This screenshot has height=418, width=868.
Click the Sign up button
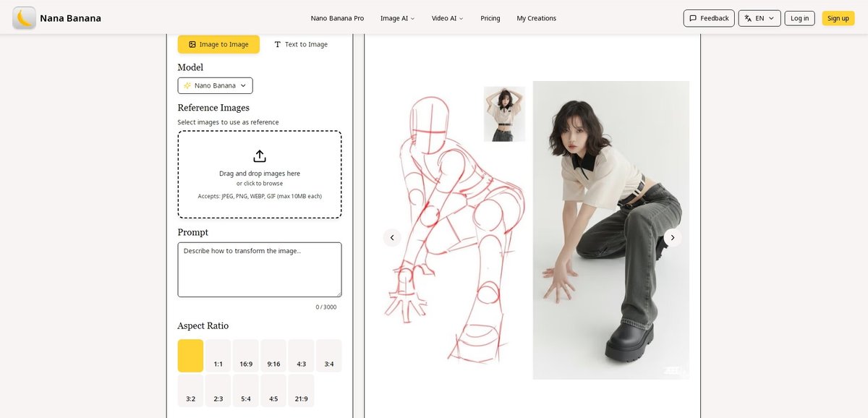(838, 18)
